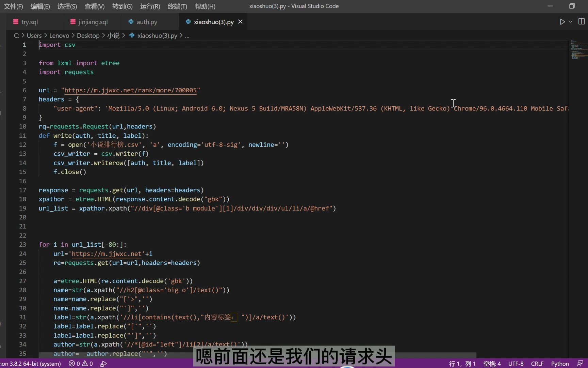The width and height of the screenshot is (588, 368).
Task: Select the xiaoshuo(3).py tab
Action: [214, 22]
